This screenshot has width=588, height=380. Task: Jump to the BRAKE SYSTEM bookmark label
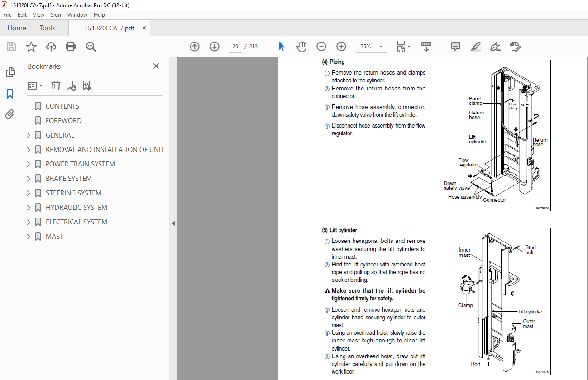click(69, 179)
